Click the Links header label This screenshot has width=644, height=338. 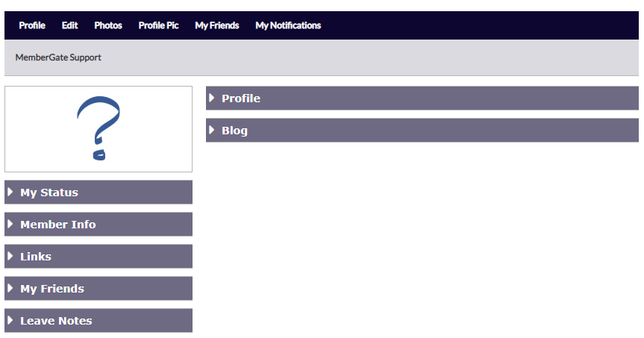[x=36, y=256]
